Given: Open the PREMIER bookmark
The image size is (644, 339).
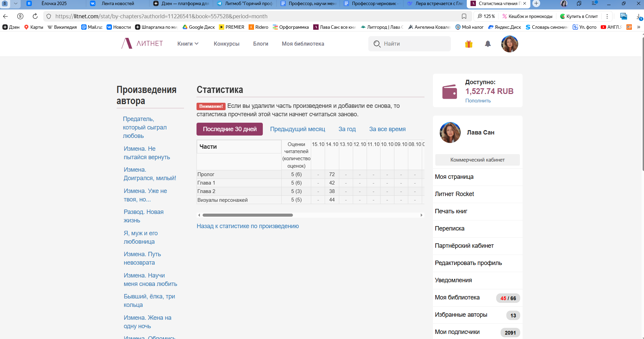Looking at the screenshot, I should click(x=231, y=27).
